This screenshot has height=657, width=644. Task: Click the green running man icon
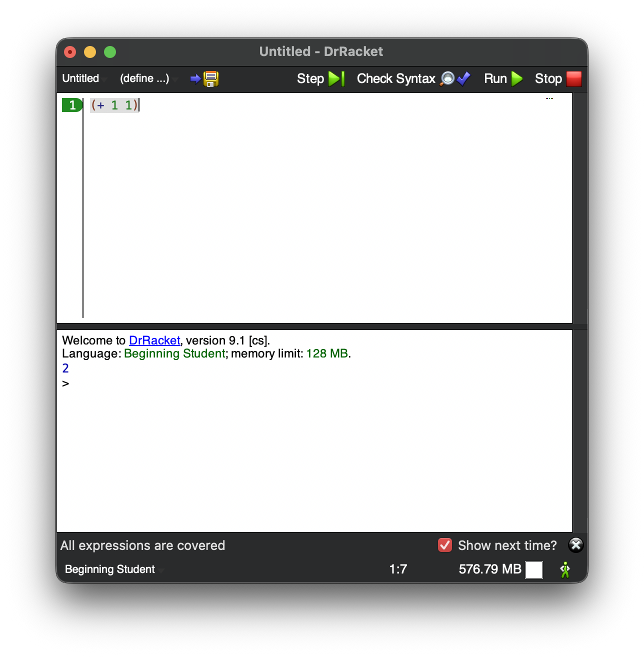click(x=565, y=569)
